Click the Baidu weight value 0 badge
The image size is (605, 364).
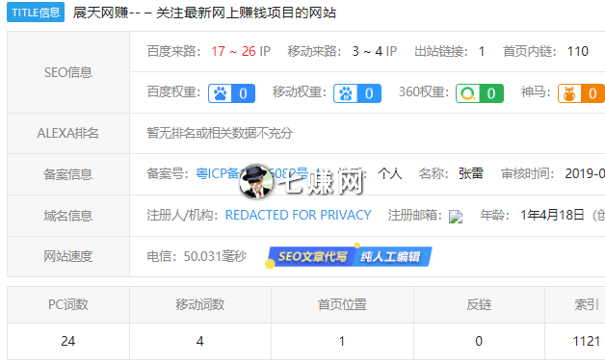pyautogui.click(x=243, y=93)
